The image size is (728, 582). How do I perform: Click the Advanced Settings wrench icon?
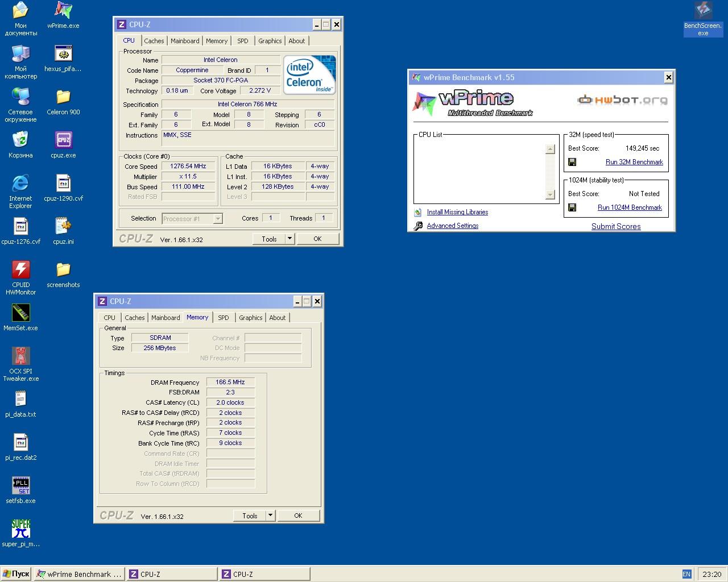click(418, 226)
